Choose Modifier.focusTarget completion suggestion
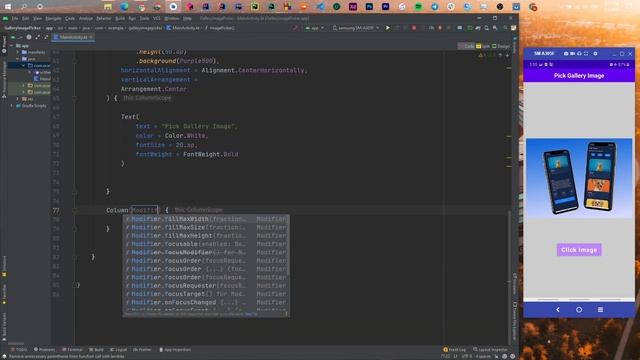 tap(206, 294)
